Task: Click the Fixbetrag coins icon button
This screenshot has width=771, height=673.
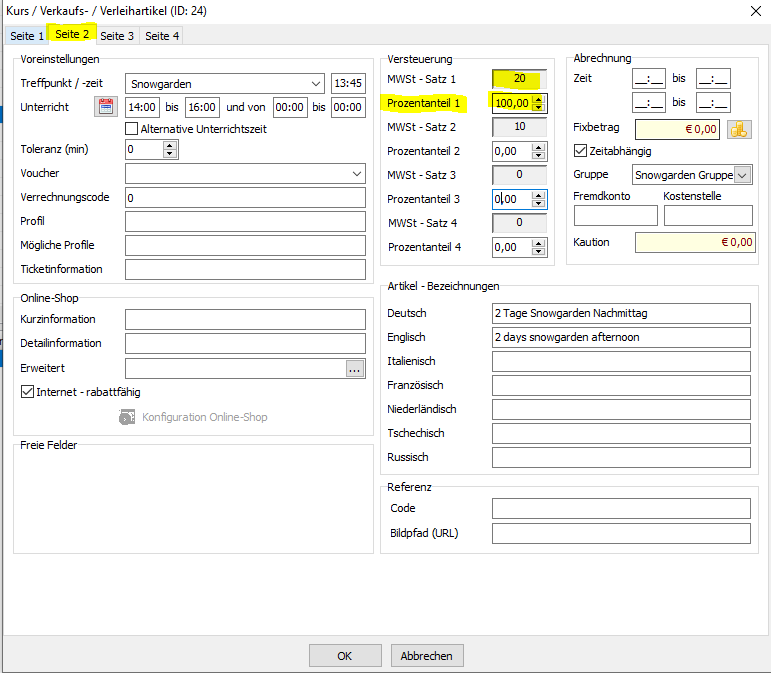Action: pos(739,129)
